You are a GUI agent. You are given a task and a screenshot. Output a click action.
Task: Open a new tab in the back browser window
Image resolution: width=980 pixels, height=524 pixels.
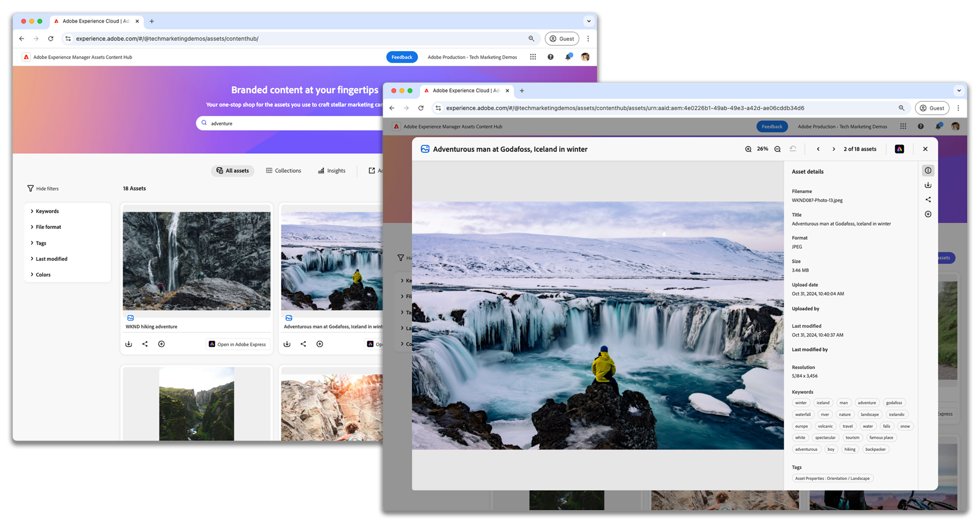pos(152,21)
